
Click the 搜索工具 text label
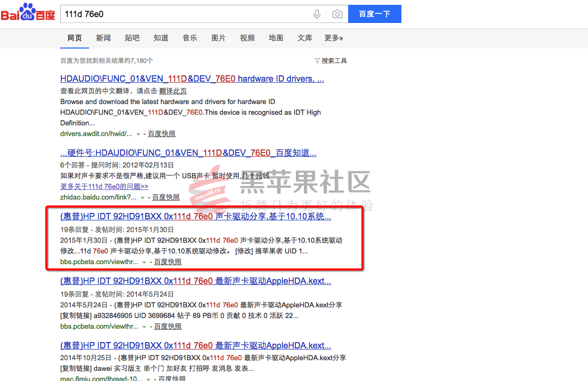tap(334, 61)
